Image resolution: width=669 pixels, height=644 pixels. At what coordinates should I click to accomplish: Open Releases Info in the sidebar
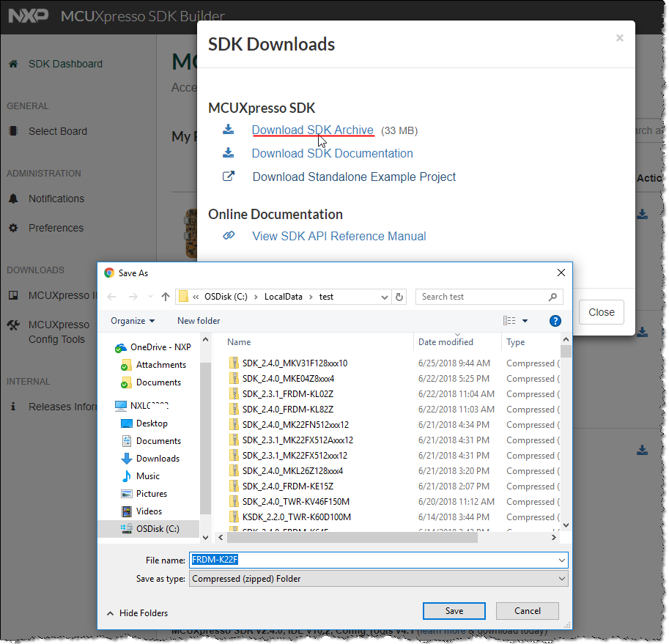tap(63, 407)
